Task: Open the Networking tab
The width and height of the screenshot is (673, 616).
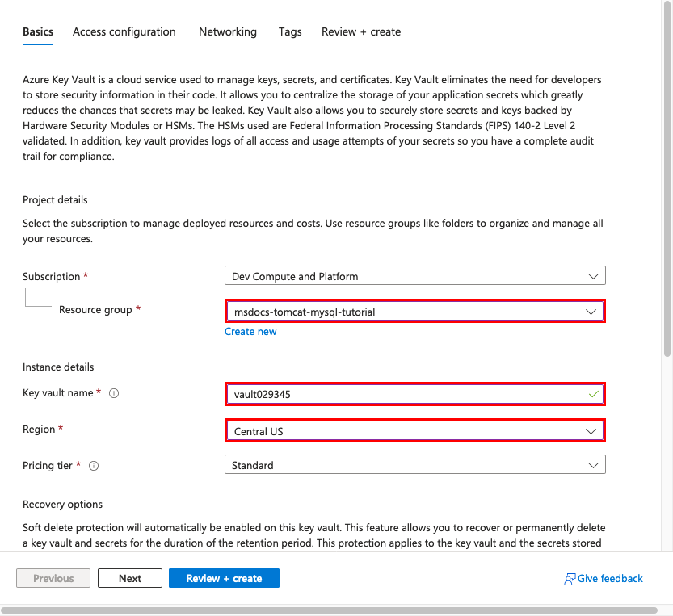Action: [x=227, y=31]
